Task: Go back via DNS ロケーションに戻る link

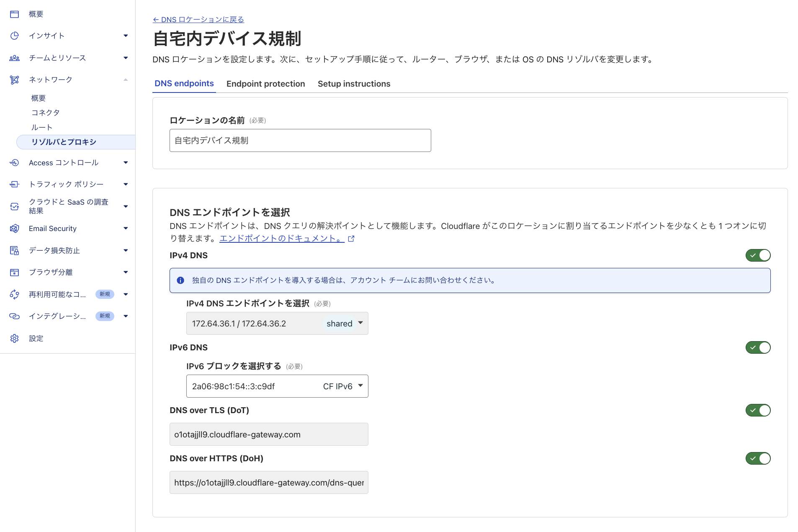Action: click(198, 19)
